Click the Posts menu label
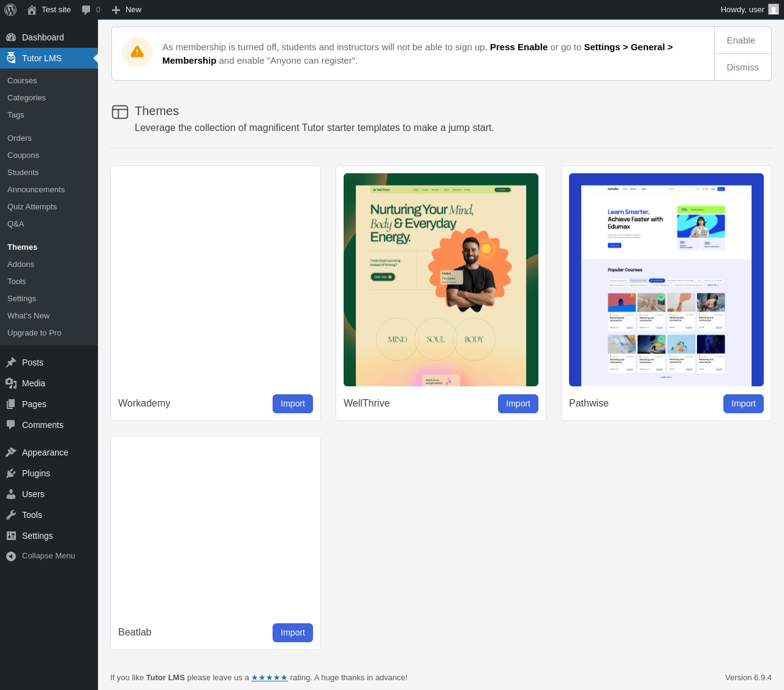The height and width of the screenshot is (690, 784). [32, 362]
